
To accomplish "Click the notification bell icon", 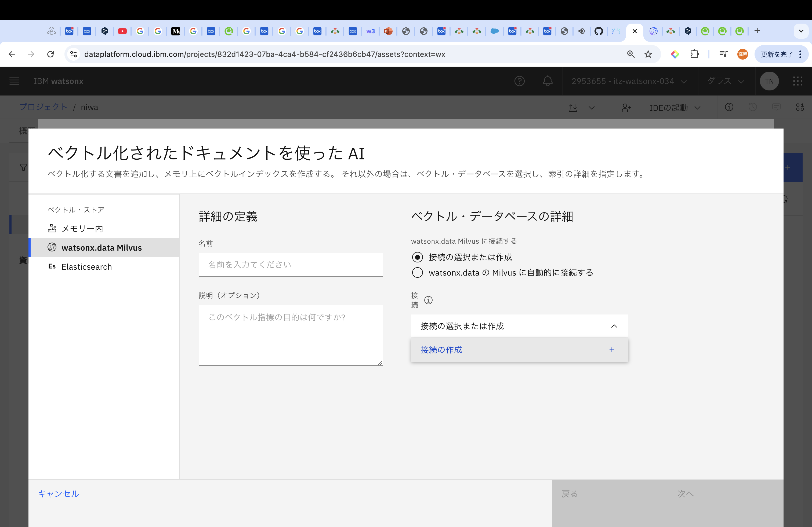I will (547, 81).
